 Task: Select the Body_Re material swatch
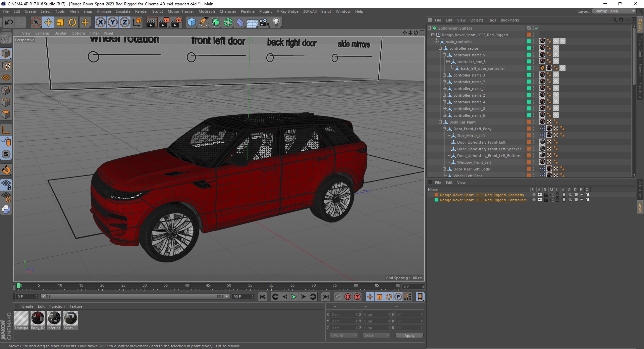tap(38, 320)
